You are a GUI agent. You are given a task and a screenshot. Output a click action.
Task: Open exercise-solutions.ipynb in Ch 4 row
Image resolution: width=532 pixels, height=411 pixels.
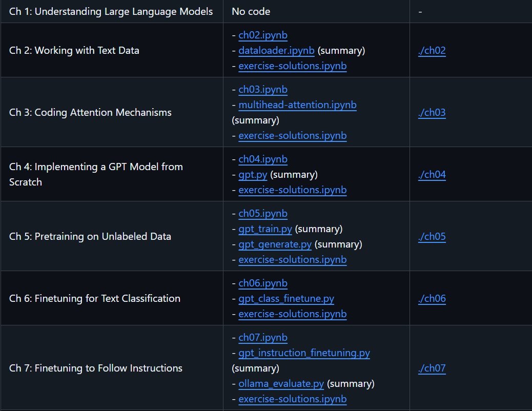tap(293, 190)
